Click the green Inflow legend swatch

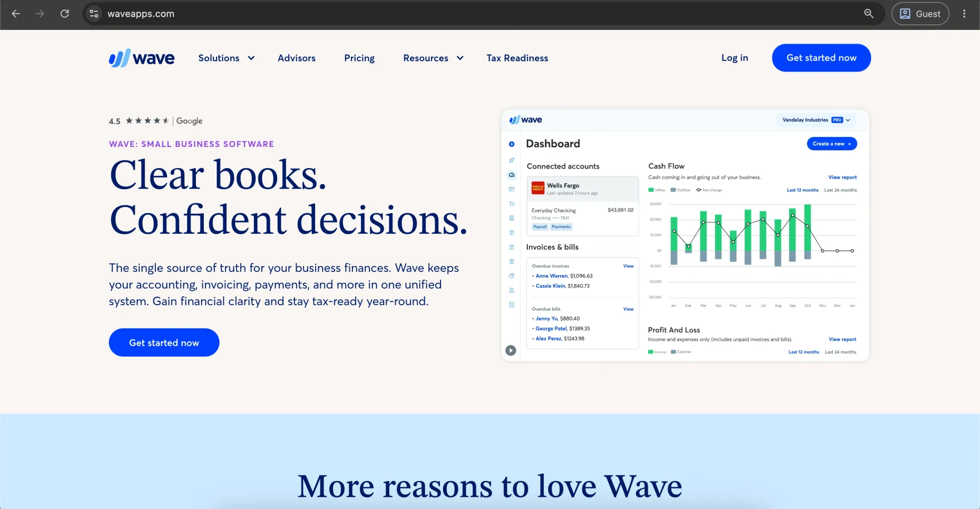click(x=651, y=190)
